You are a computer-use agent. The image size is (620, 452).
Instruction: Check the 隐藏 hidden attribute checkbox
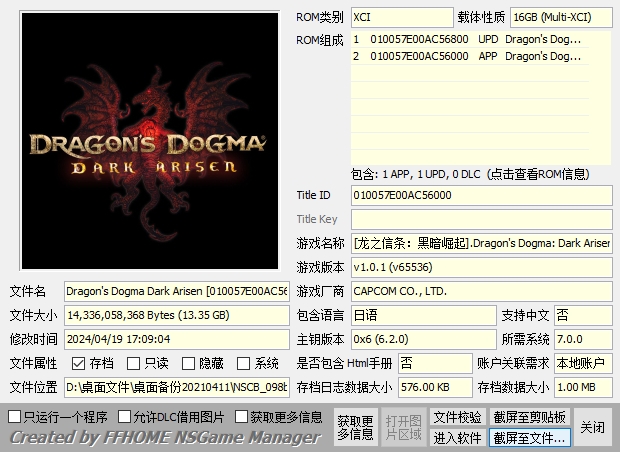[188, 363]
